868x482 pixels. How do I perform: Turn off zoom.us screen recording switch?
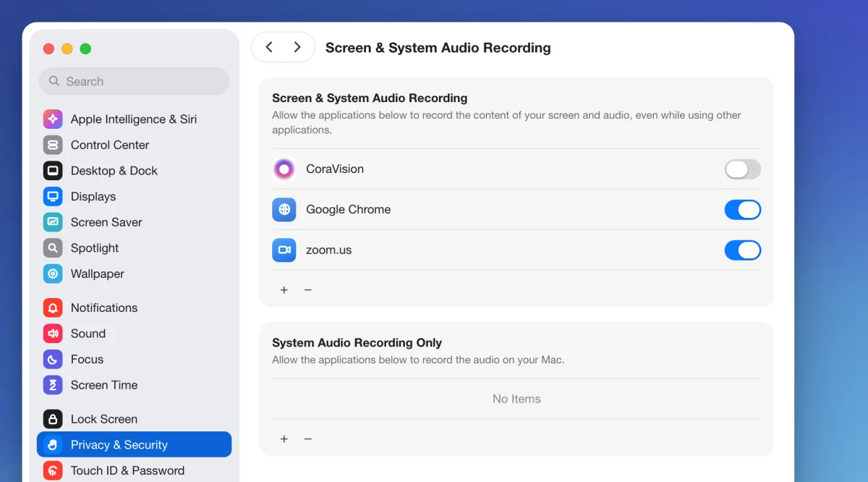pyautogui.click(x=743, y=250)
